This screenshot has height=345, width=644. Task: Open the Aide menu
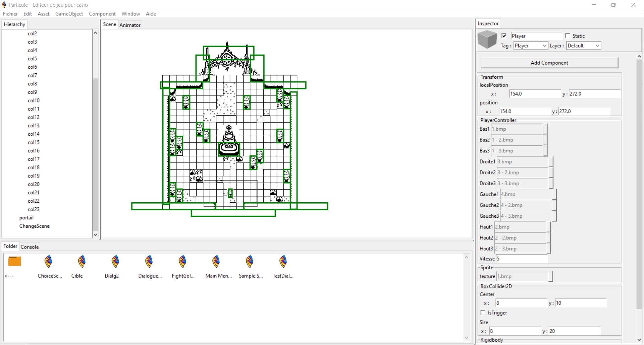tap(151, 14)
